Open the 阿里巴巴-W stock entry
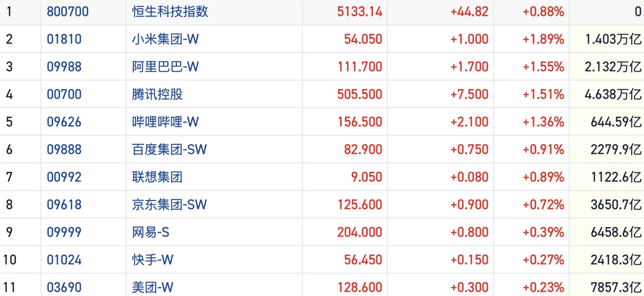Screen dimensions: 644x296 [x=165, y=67]
